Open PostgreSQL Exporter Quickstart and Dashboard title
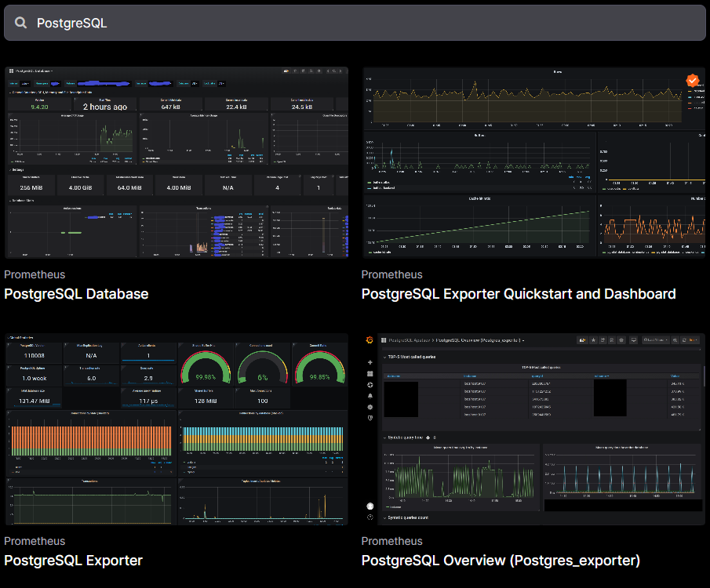 coord(518,294)
